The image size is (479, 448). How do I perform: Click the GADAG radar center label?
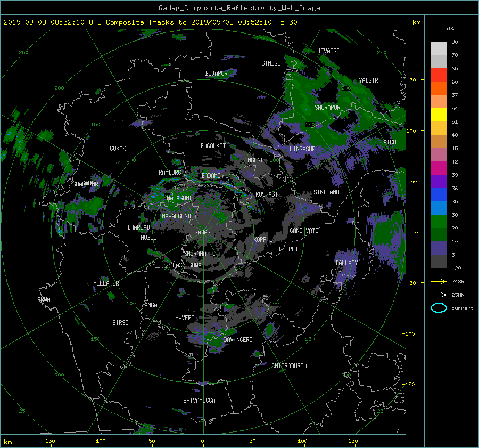[202, 232]
